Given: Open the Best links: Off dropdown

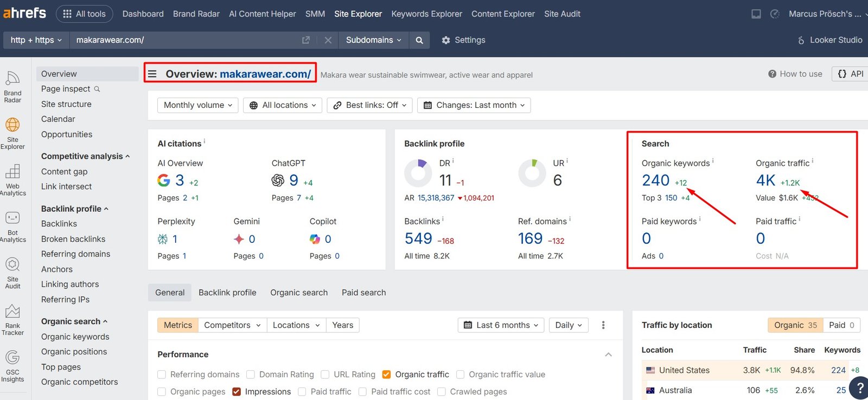Looking at the screenshot, I should click(x=370, y=105).
